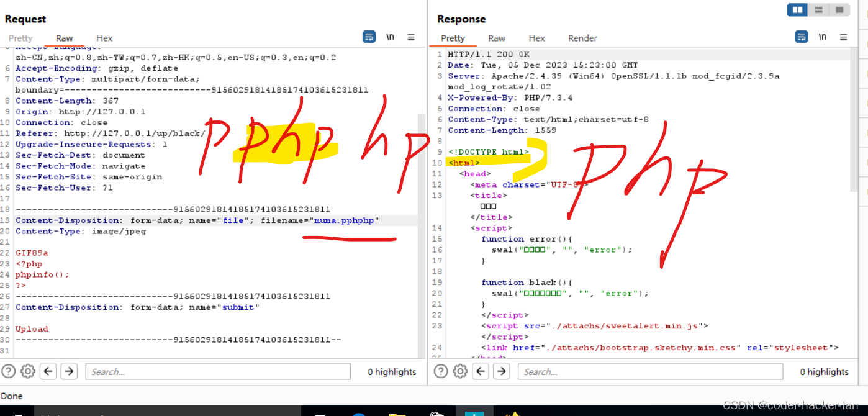
Task: Click filename value "muma.pphphp" in request
Action: point(346,220)
